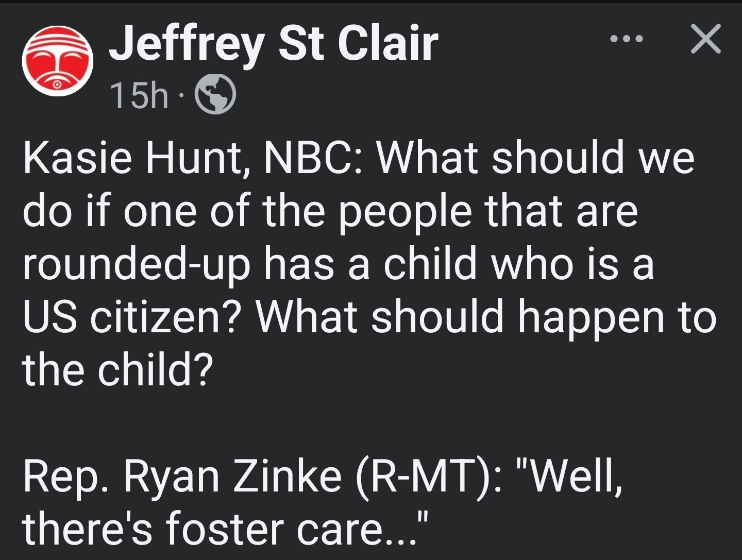
Task: Open Jeffrey St Clair's red profile avatar
Action: pos(58,61)
